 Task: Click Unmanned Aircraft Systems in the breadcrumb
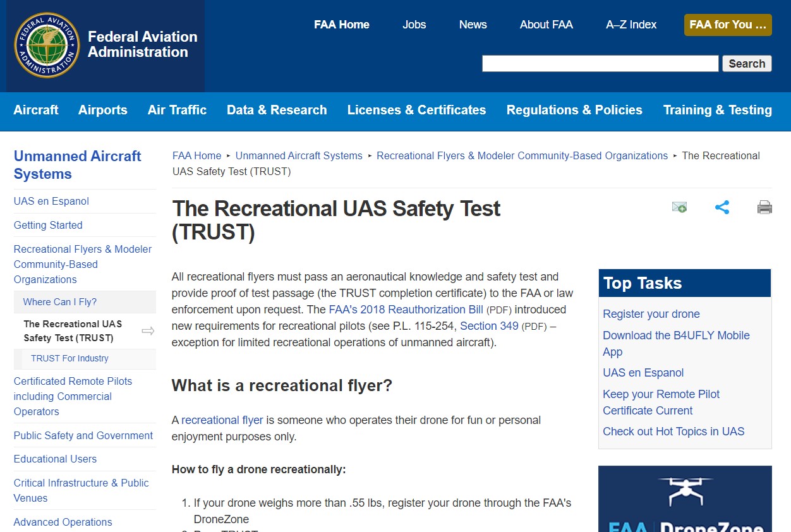(x=299, y=155)
